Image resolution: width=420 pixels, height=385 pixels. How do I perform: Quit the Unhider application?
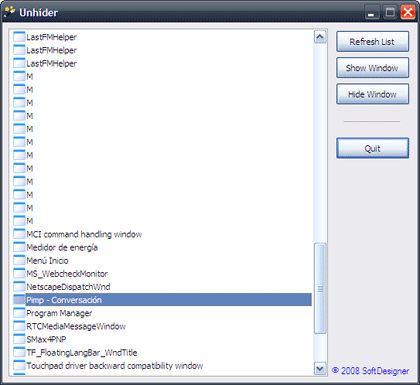click(x=372, y=148)
